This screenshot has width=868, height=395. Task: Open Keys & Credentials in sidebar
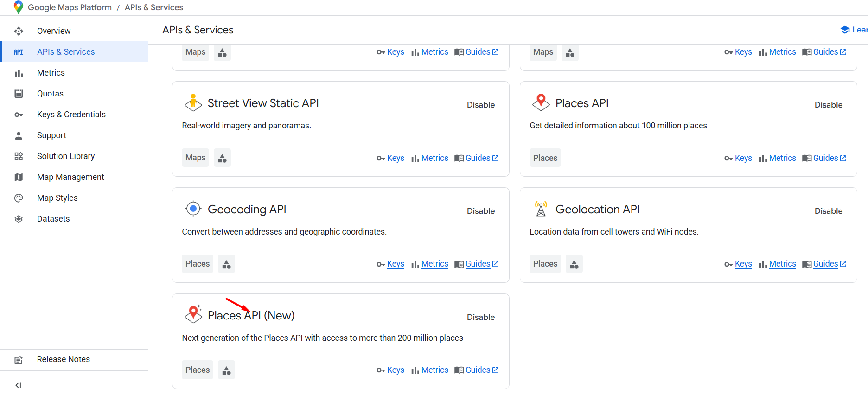click(71, 115)
